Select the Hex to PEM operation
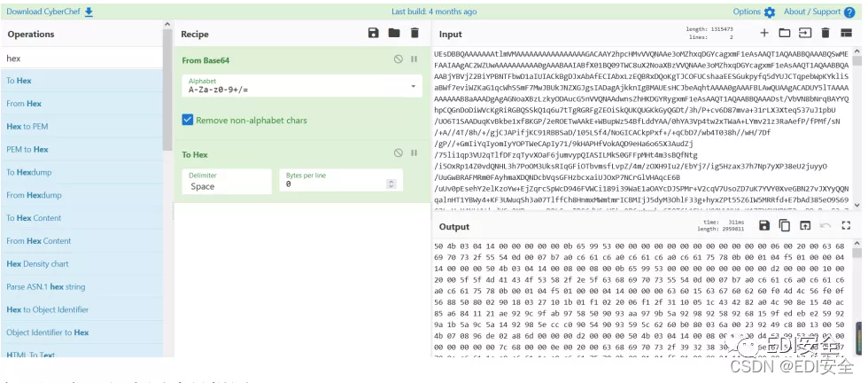This screenshot has width=868, height=383. 81,127
